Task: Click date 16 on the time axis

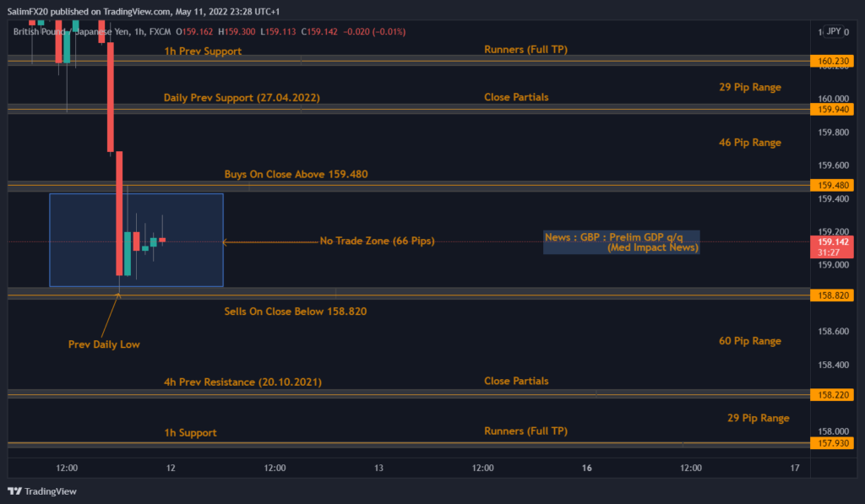Action: (x=587, y=468)
